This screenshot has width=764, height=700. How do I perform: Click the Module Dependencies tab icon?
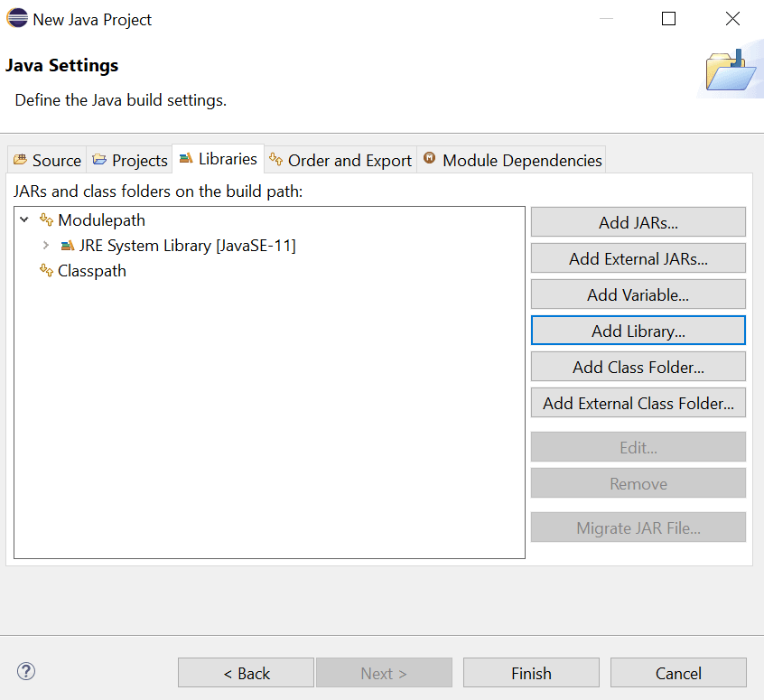430,159
